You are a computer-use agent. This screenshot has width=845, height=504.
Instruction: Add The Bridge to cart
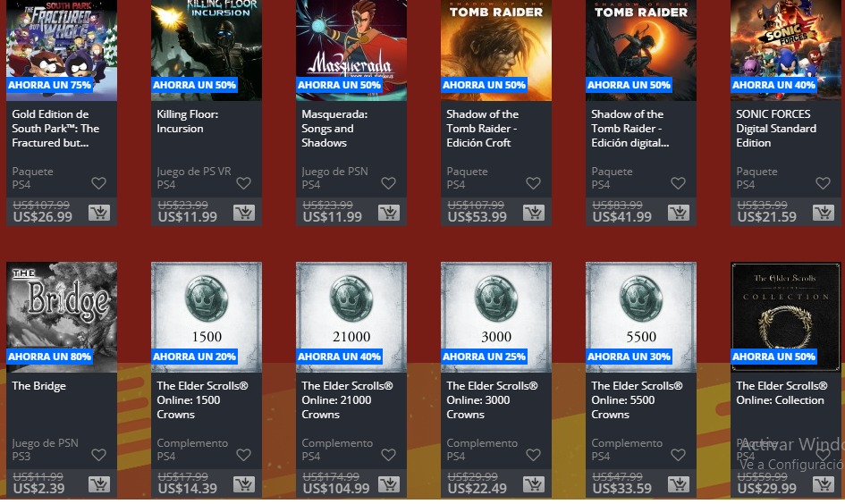point(99,484)
